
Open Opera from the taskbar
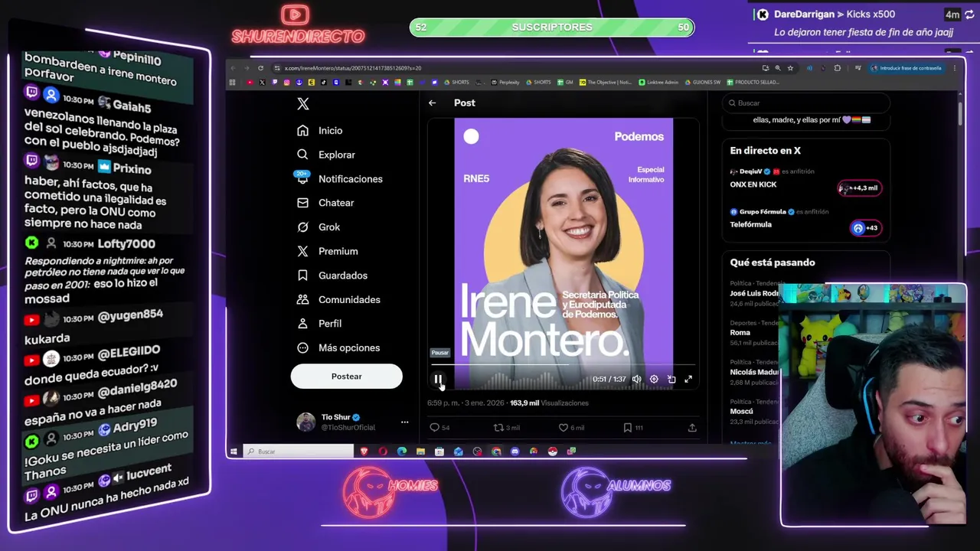tap(383, 452)
